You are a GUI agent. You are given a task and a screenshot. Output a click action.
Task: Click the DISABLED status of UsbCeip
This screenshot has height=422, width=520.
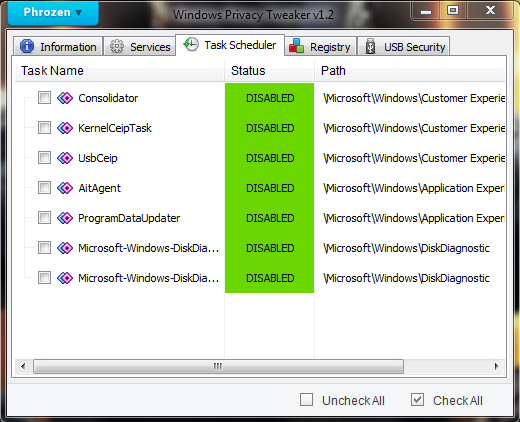point(270,158)
